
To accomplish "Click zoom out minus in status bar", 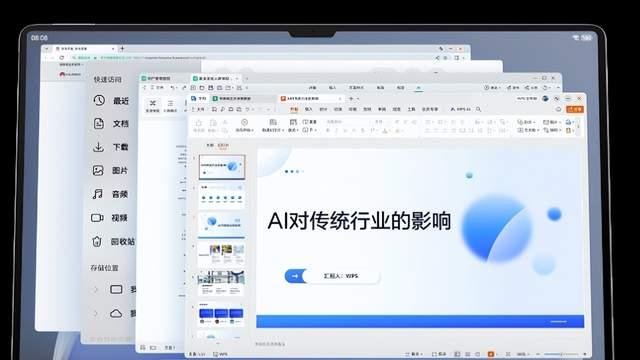I will click(x=538, y=354).
